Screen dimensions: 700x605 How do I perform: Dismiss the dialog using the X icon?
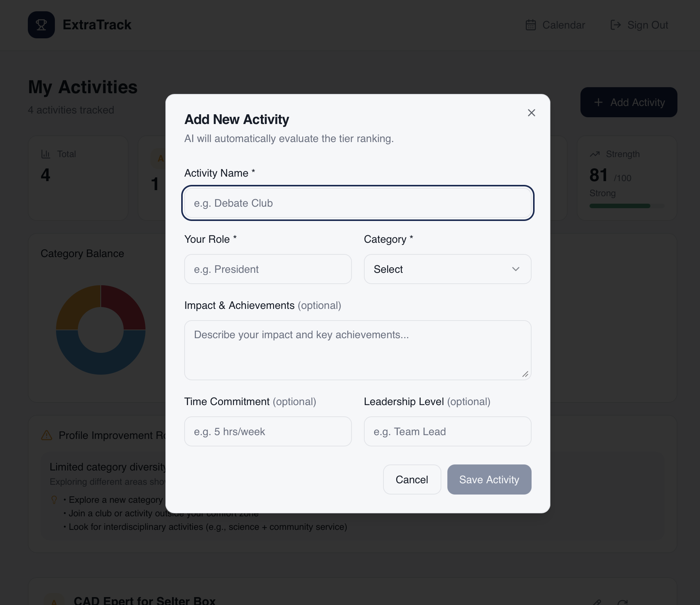[x=531, y=113]
